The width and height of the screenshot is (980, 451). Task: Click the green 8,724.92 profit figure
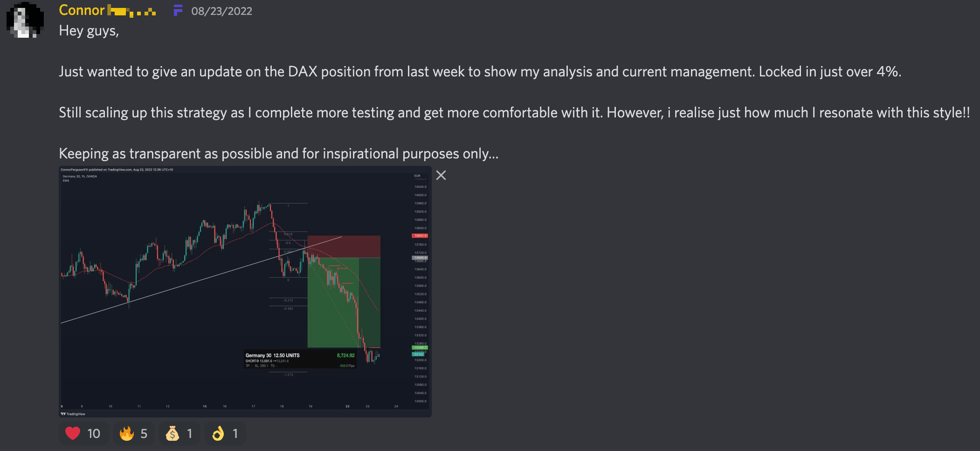345,355
